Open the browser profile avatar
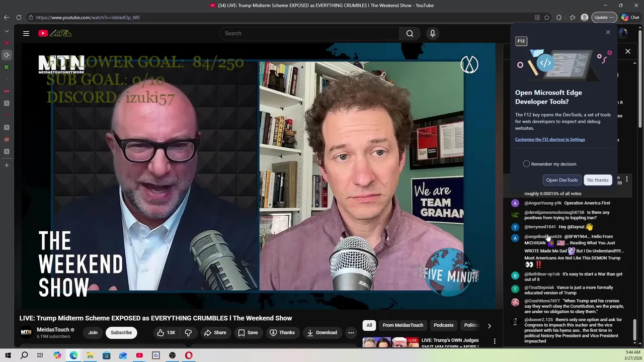The width and height of the screenshot is (644, 362). coord(585,17)
